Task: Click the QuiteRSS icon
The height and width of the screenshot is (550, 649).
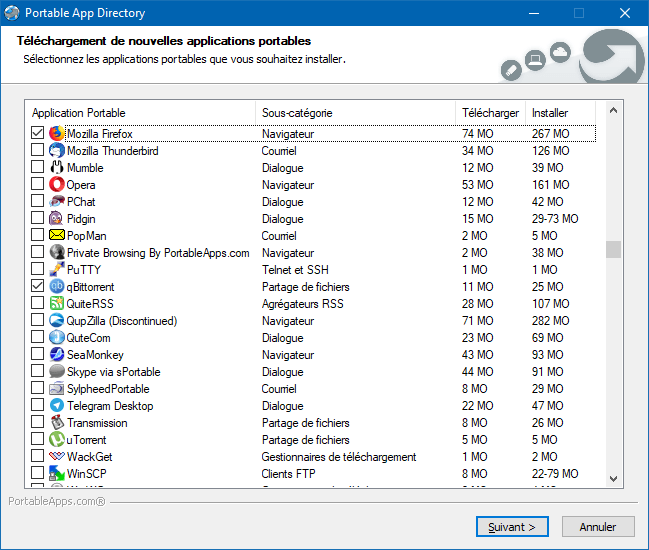Action: 57,303
